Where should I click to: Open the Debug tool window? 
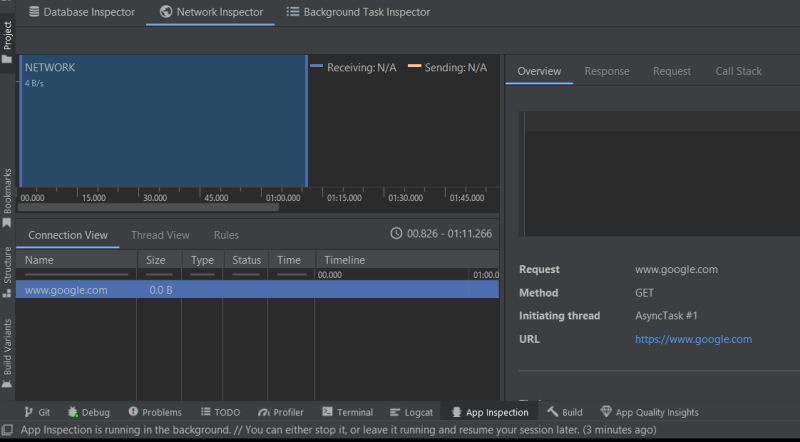pos(89,412)
